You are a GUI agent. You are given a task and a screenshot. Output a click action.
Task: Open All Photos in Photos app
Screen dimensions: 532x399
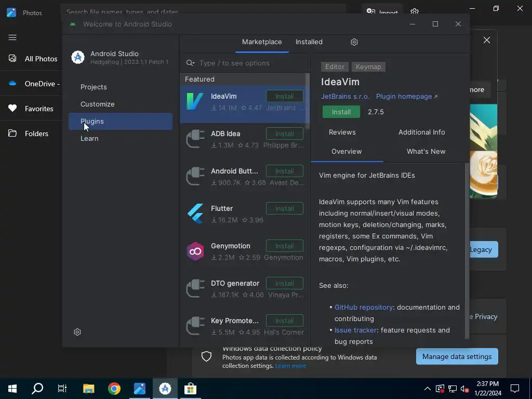[x=31, y=59]
